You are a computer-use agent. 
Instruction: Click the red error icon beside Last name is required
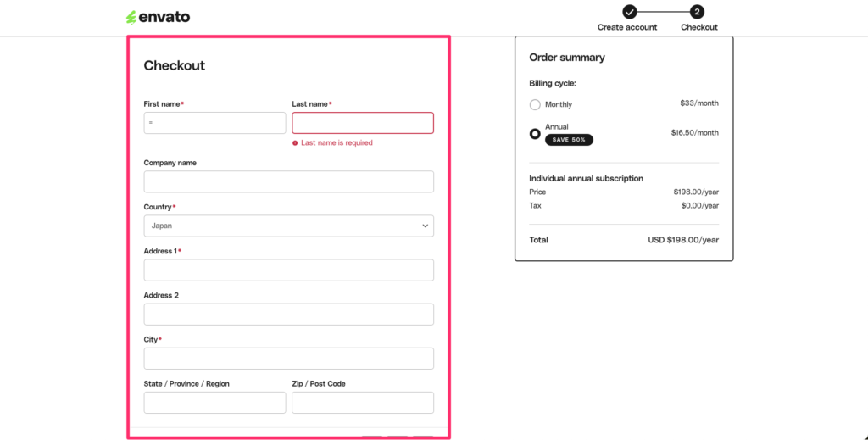coord(295,142)
